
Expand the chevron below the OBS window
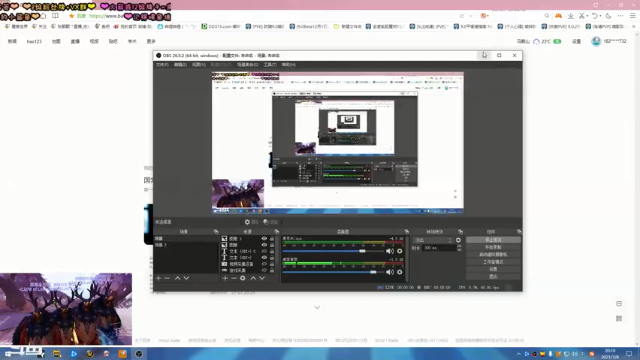click(x=317, y=307)
